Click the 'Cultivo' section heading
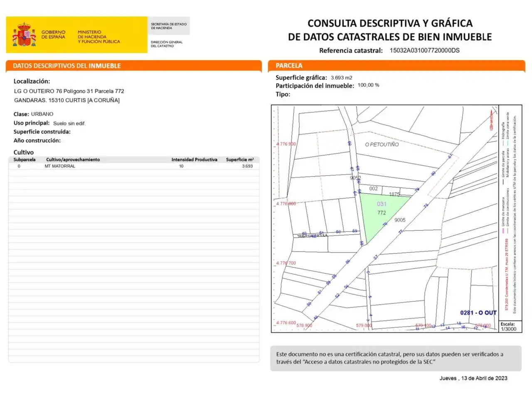This screenshot has height=399, width=532. click(24, 152)
